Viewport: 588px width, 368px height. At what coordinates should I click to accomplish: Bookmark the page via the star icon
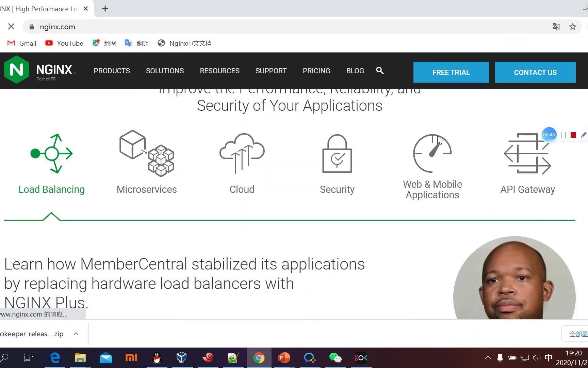[572, 26]
